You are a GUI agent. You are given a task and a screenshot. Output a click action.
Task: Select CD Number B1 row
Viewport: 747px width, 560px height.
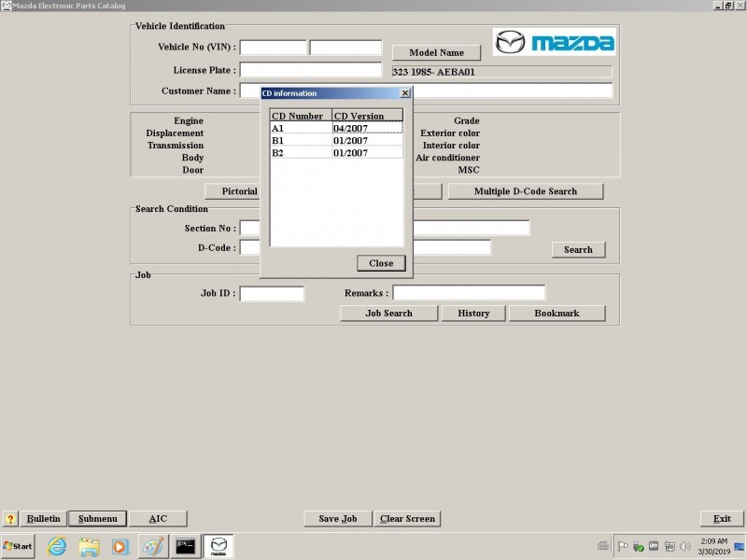click(x=336, y=141)
